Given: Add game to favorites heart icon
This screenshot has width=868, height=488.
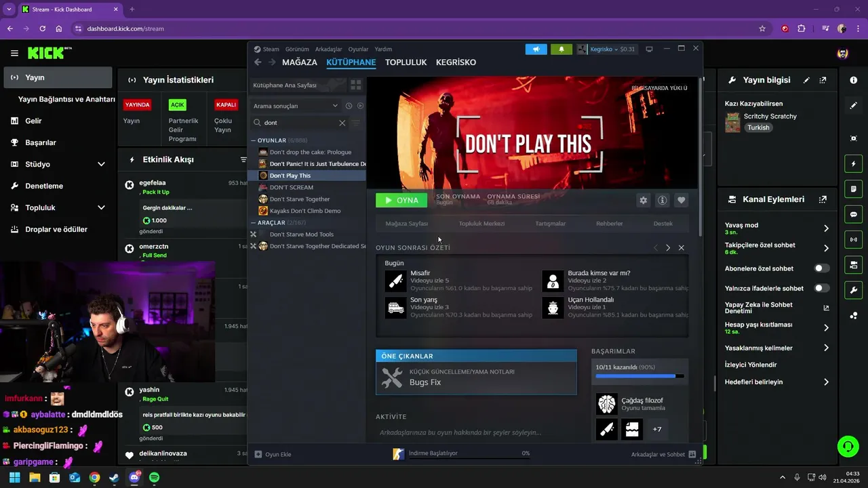Looking at the screenshot, I should (682, 200).
